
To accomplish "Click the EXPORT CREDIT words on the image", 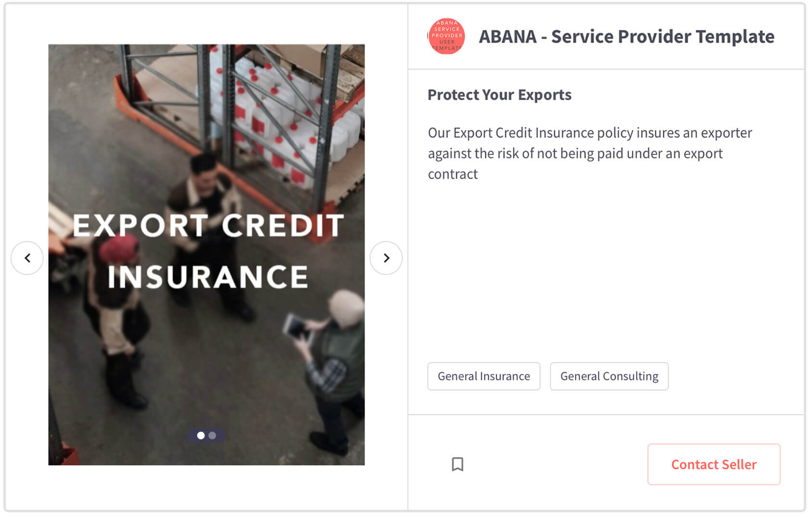I will 208,225.
